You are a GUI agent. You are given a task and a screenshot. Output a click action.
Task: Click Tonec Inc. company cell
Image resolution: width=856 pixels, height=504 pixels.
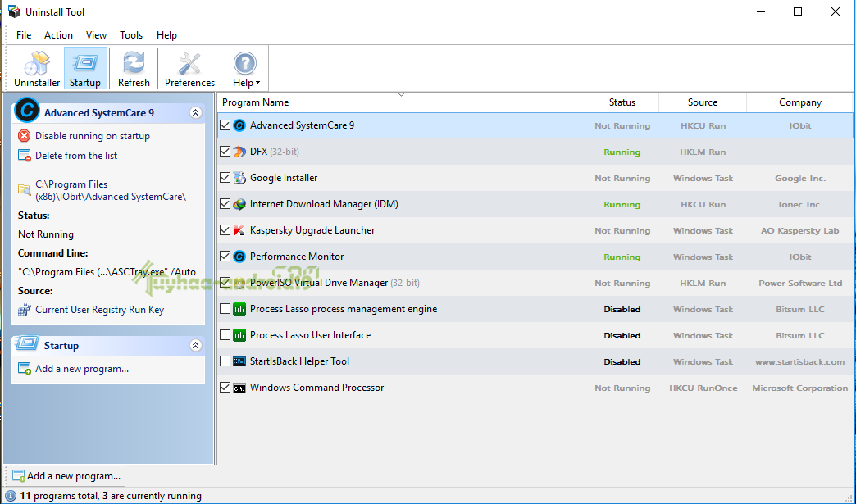pos(799,205)
